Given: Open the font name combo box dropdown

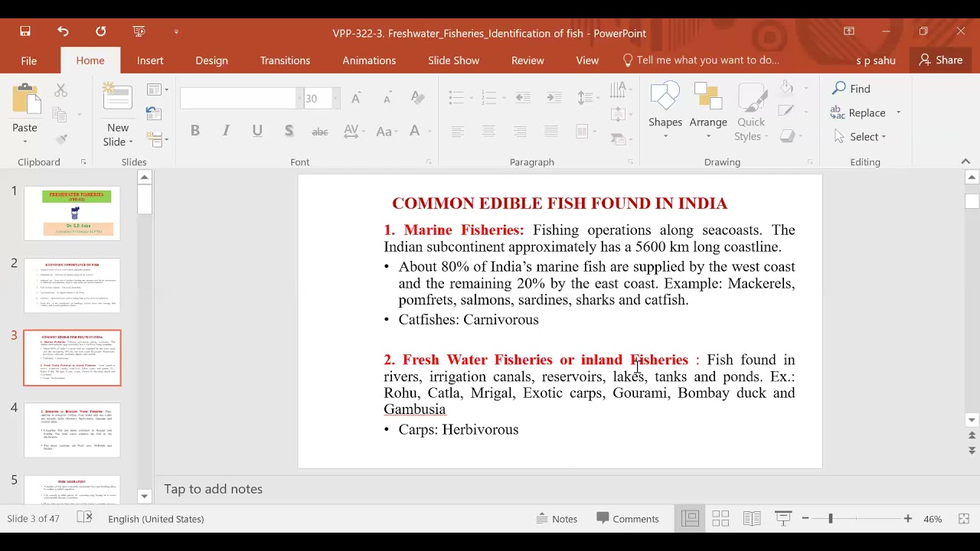Looking at the screenshot, I should point(299,98).
